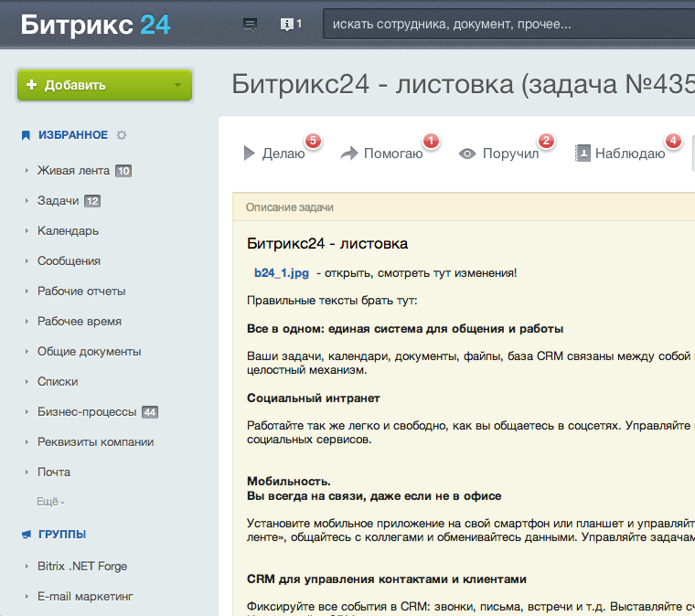695x616 pixels.
Task: Open Общие документы in the sidebar
Action: [x=89, y=351]
